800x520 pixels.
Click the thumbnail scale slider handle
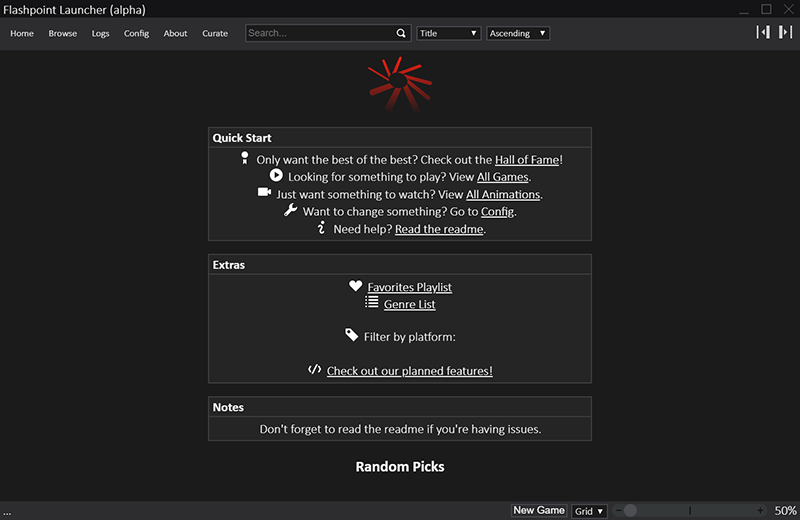click(630, 510)
